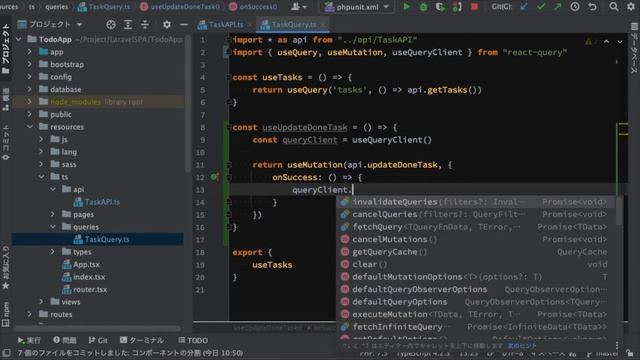Image resolution: width=640 pixels, height=360 pixels.
Task: Open IDE settings gear in top toolbar
Action: pyautogui.click(x=631, y=7)
